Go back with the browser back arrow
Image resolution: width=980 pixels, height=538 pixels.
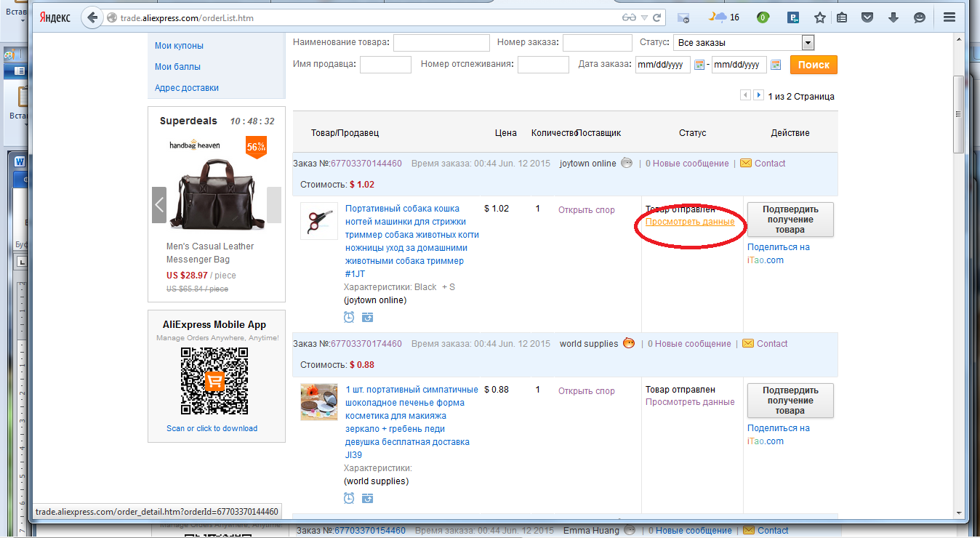(92, 17)
